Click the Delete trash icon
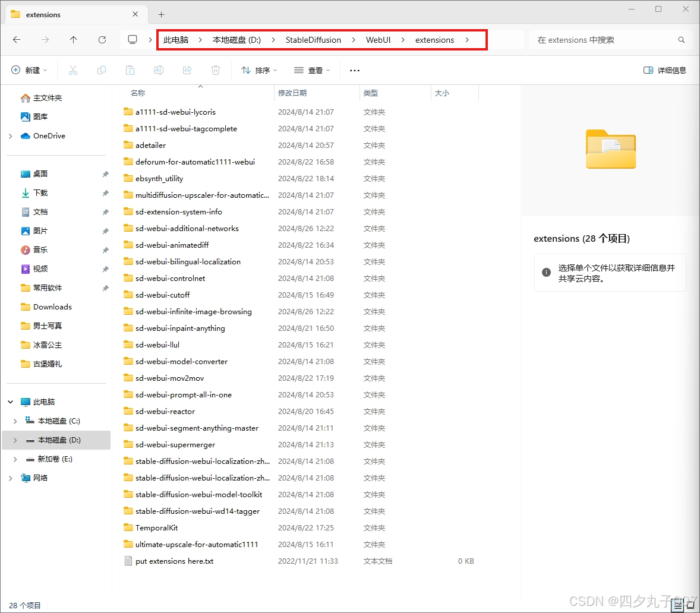This screenshot has width=700, height=613. [216, 70]
